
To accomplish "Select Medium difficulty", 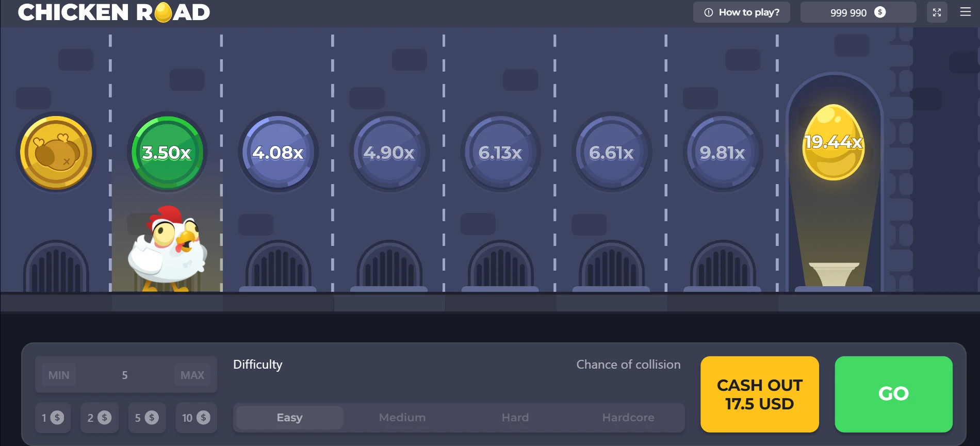I will 402,418.
